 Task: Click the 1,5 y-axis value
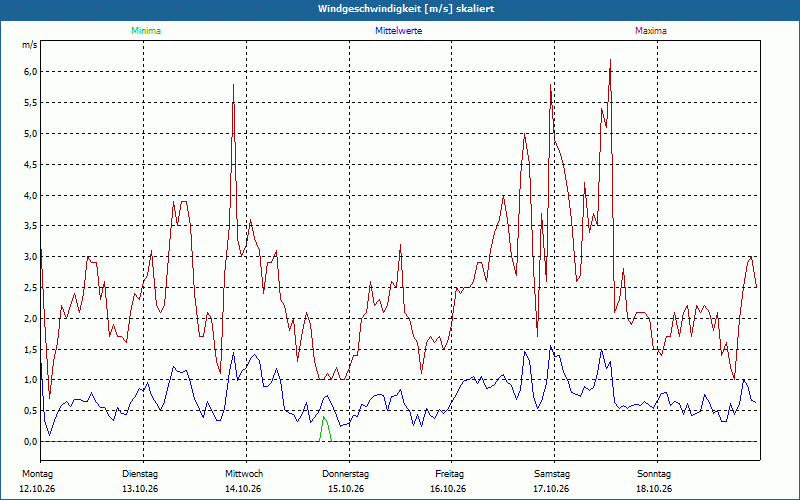[31, 349]
